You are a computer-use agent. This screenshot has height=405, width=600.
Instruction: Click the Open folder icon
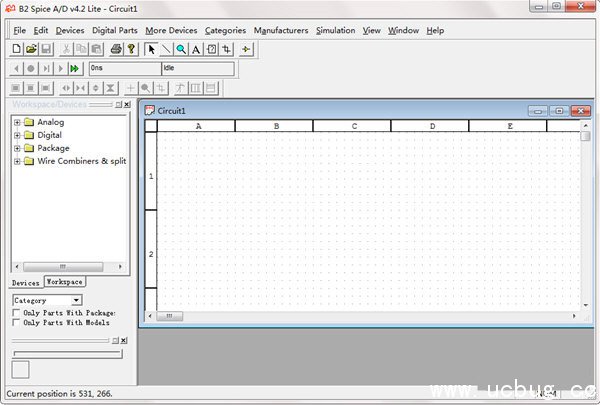31,49
